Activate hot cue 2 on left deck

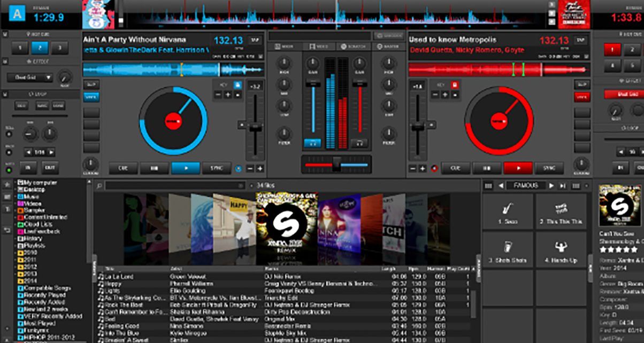pyautogui.click(x=39, y=48)
